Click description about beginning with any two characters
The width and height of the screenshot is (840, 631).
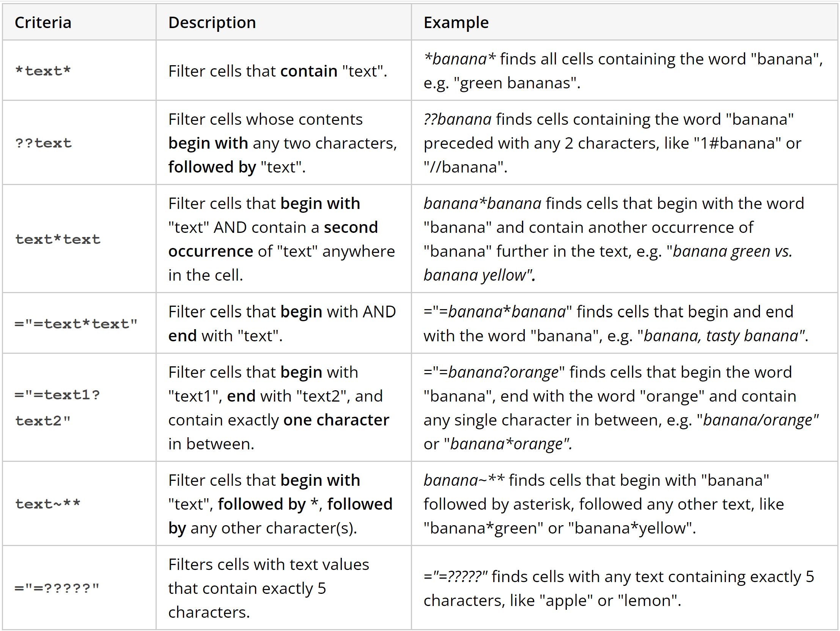click(283, 143)
